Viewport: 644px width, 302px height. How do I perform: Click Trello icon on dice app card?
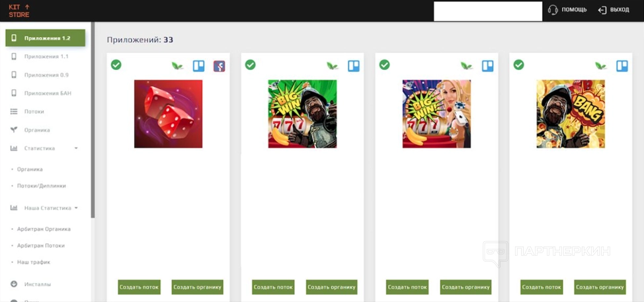[199, 65]
